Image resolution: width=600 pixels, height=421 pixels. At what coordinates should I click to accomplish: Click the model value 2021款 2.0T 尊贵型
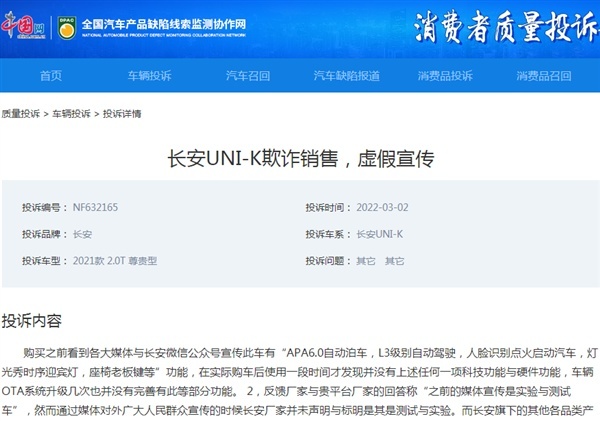tap(115, 261)
